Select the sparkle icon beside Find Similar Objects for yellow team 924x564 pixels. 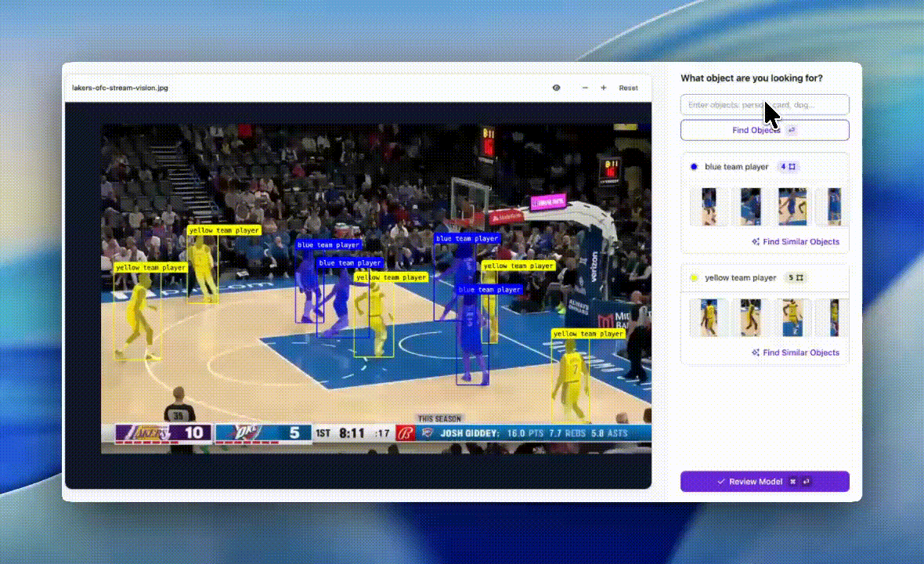tap(755, 352)
